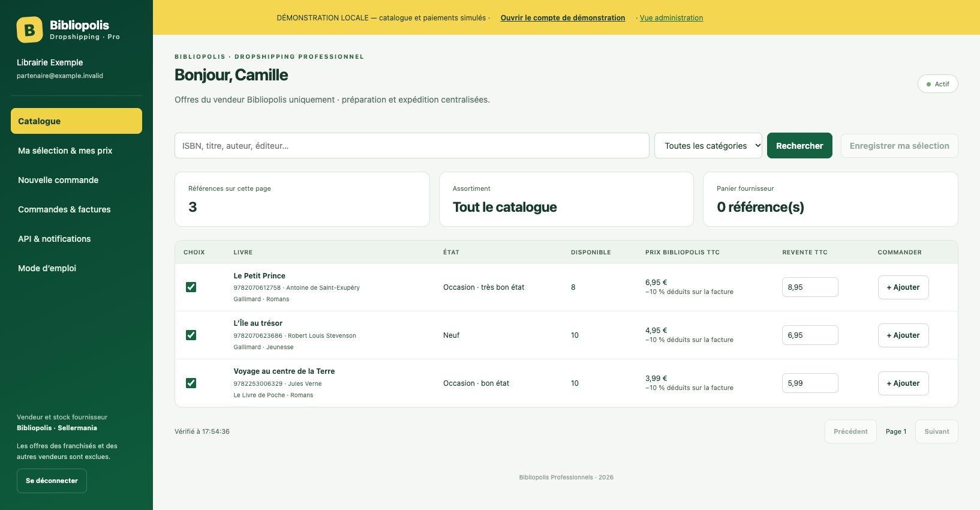Viewport: 980px width, 510px height.
Task: Show the Mode d'emploi page
Action: 76,268
